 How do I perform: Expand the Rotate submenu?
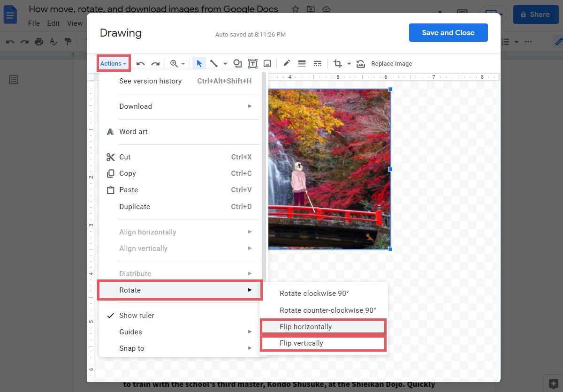point(130,290)
